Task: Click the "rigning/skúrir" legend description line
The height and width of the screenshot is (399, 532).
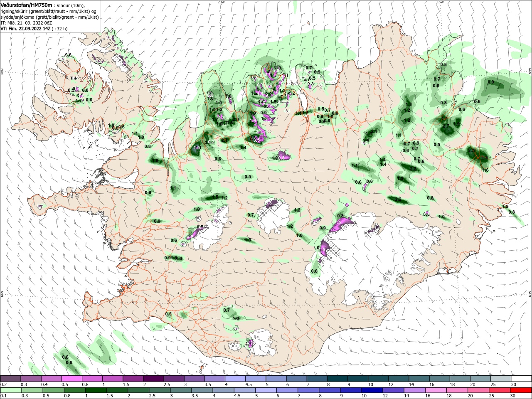Action: [x=48, y=11]
